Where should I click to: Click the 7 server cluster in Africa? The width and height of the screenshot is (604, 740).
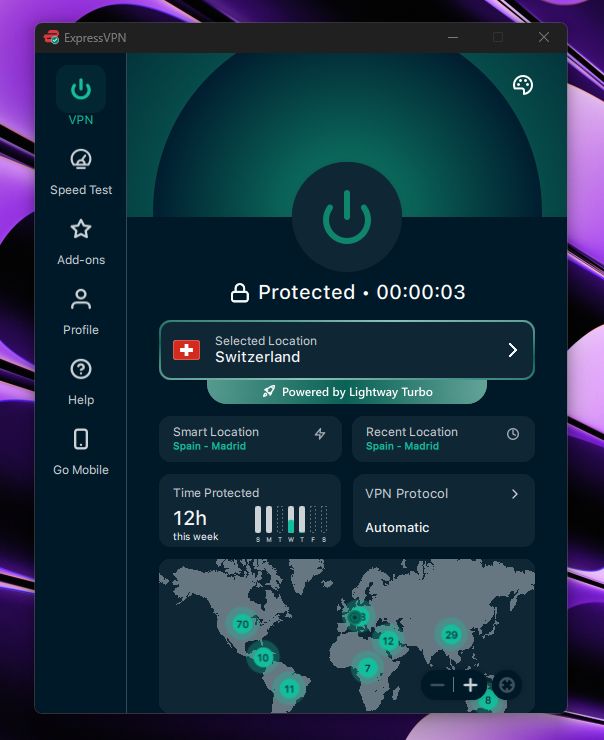(x=368, y=668)
